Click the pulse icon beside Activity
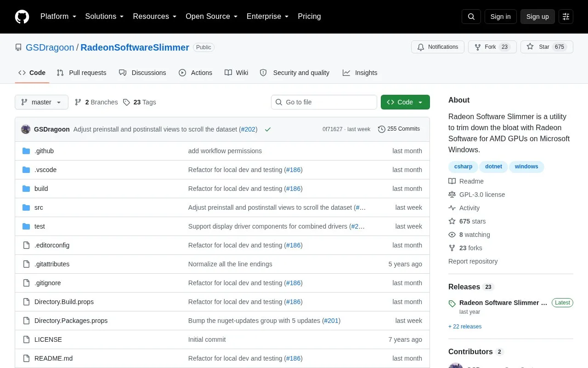The height and width of the screenshot is (368, 588). point(452,208)
